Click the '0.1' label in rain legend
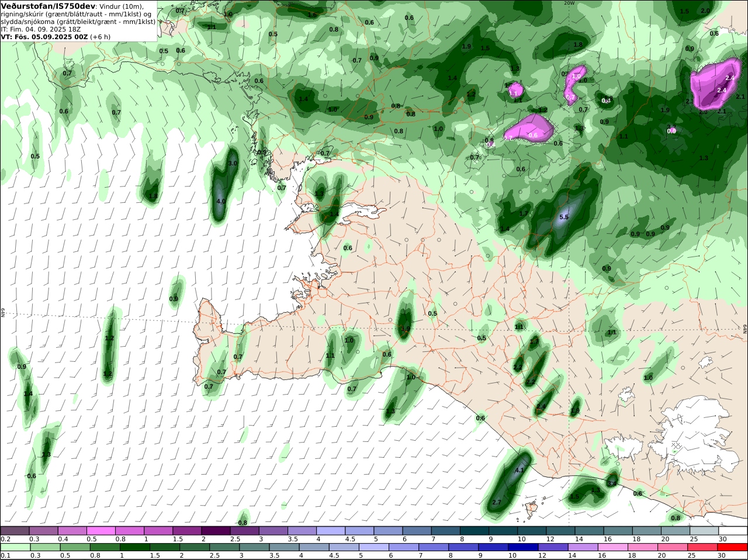This screenshot has width=748, height=560. click(5, 555)
